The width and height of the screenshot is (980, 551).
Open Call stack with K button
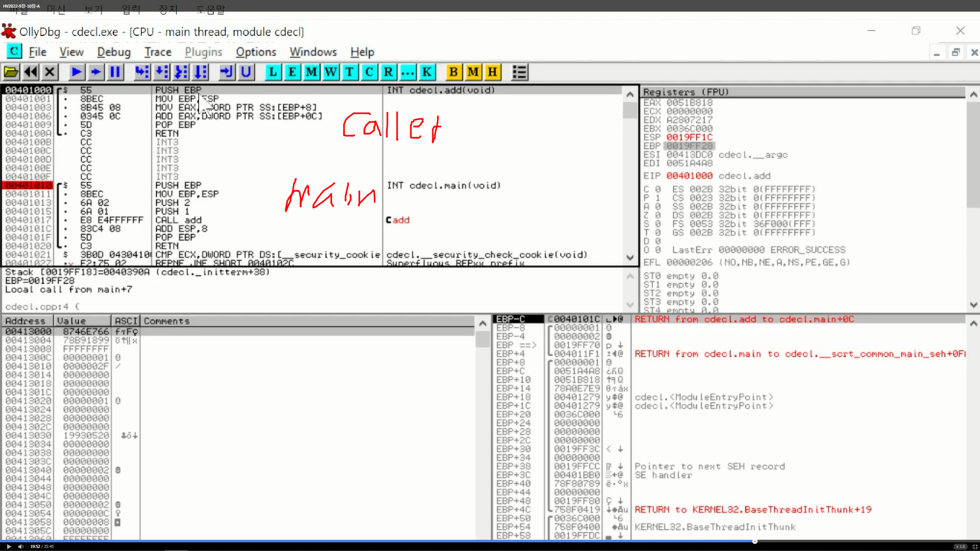(427, 72)
